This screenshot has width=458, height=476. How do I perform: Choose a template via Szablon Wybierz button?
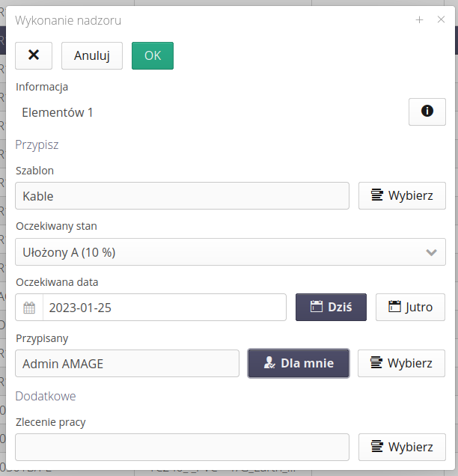[x=402, y=196]
